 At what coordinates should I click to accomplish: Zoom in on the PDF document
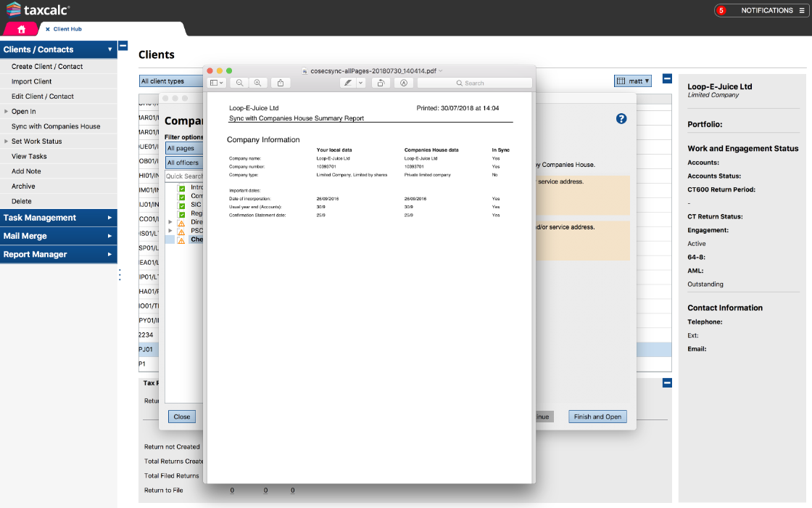click(257, 83)
